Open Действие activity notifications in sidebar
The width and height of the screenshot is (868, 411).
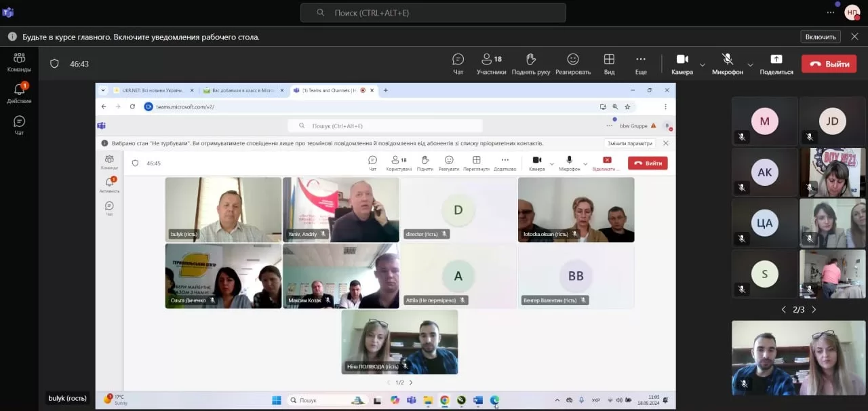(19, 93)
